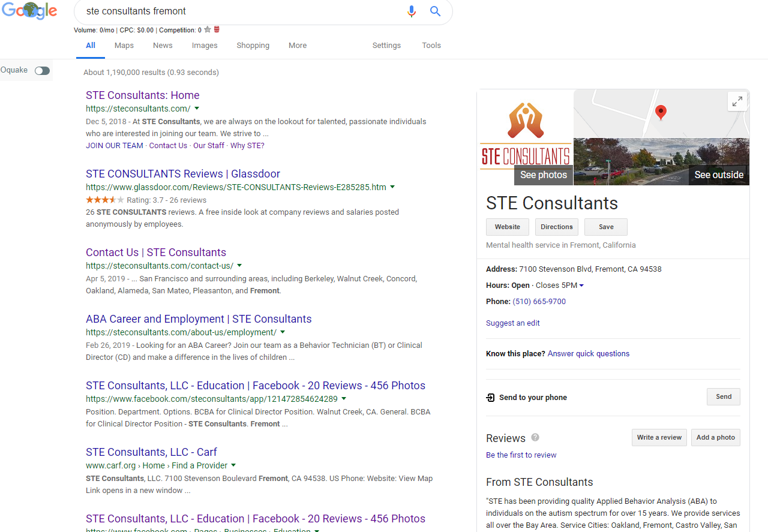Click the Contact Us sitelink
Screen dimensions: 768x532
click(x=168, y=145)
